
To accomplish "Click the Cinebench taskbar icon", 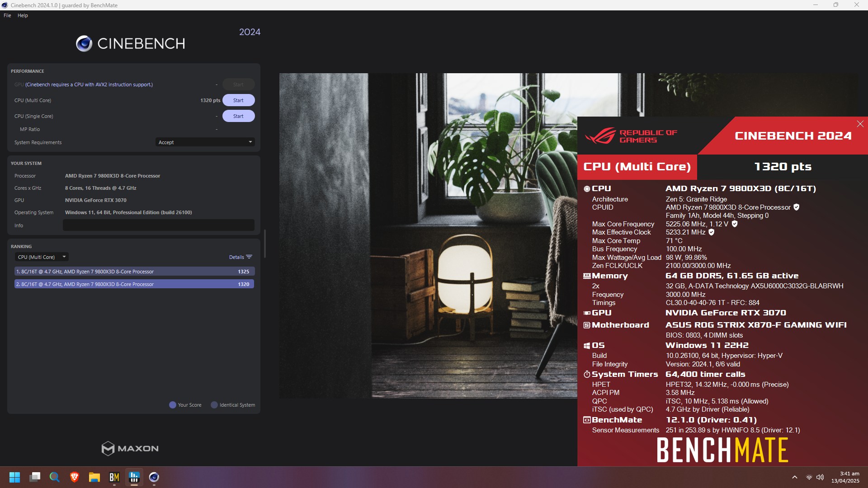I will (x=154, y=477).
